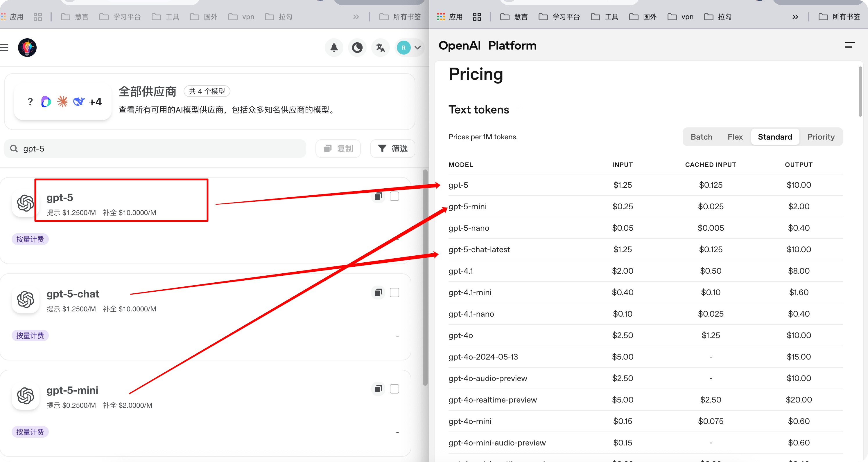868x462 pixels.
Task: Click the grid icon in the left window bookmarks bar
Action: pos(38,17)
